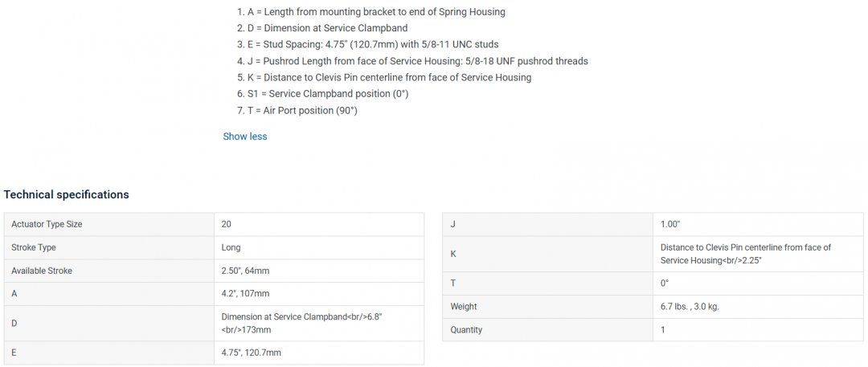Collapse the description with Show less
868x367 pixels.
(244, 137)
